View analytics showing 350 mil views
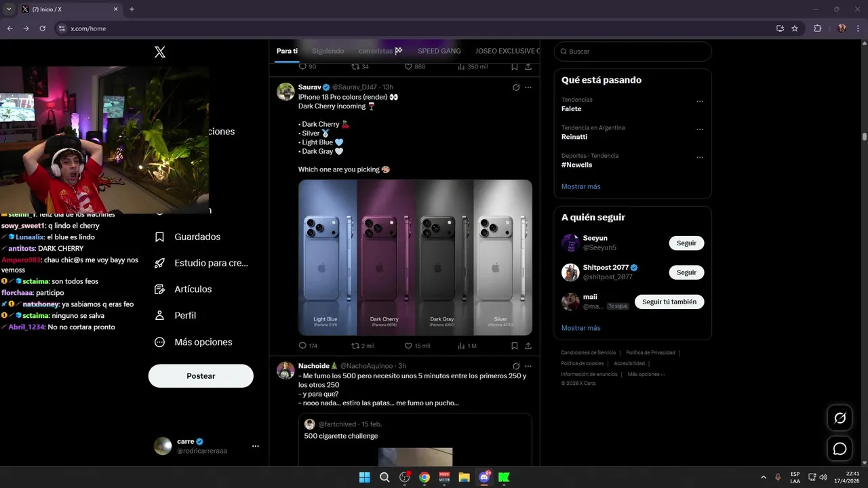The image size is (868, 488). (x=473, y=66)
